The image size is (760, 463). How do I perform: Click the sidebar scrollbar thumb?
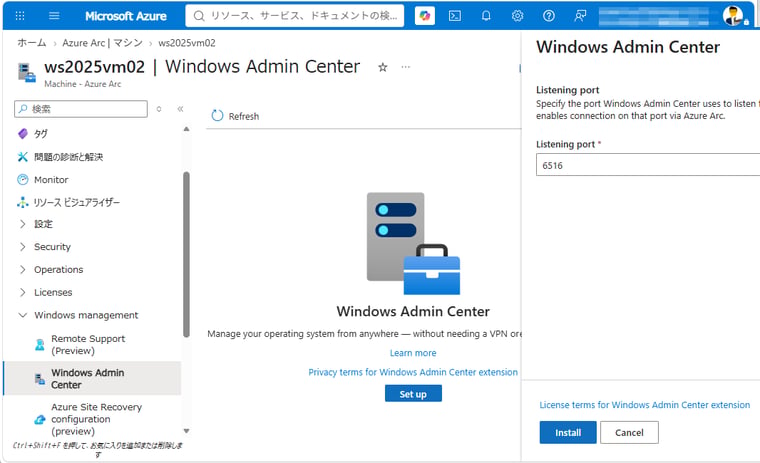click(186, 255)
